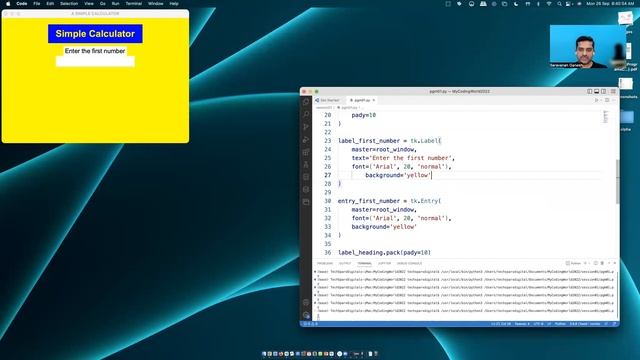Click the UTF-8 encoding in status bar
Viewport: 640px width, 360px height.
[x=538, y=324]
